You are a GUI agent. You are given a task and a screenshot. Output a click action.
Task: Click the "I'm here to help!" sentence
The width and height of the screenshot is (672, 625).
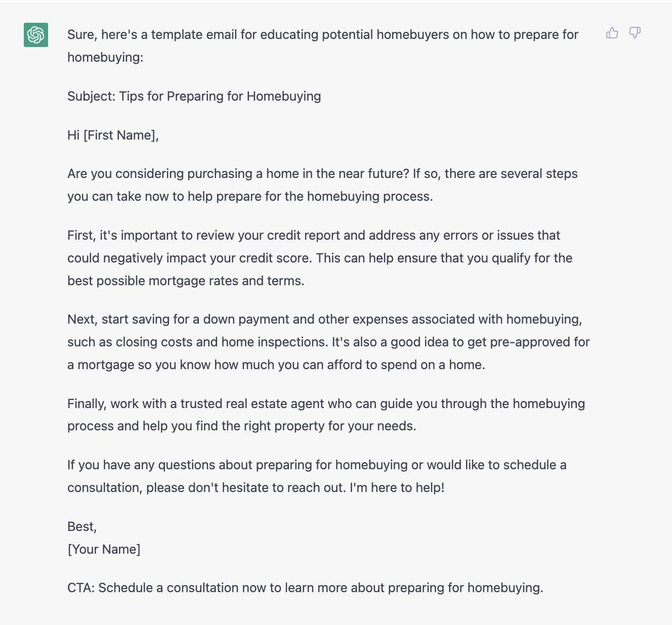point(397,487)
